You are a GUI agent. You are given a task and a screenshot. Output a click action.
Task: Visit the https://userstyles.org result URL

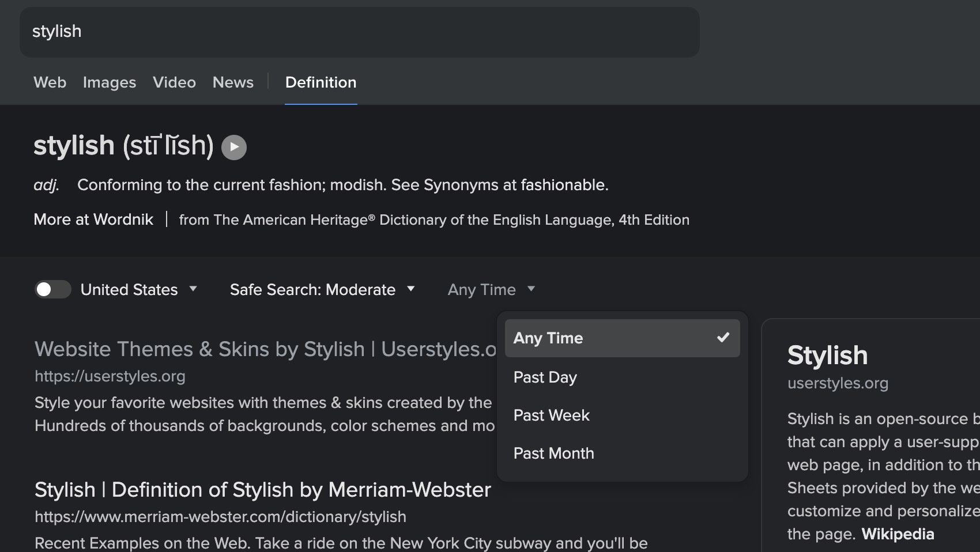110,376
